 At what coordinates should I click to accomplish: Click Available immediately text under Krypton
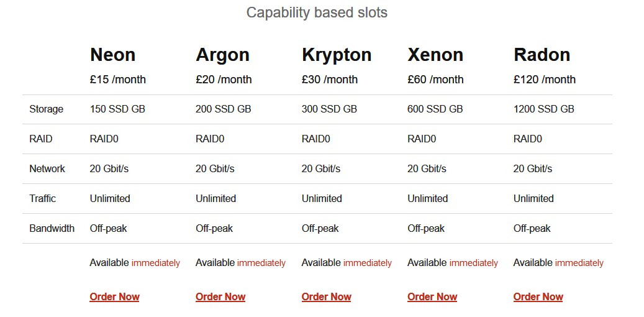tap(347, 263)
